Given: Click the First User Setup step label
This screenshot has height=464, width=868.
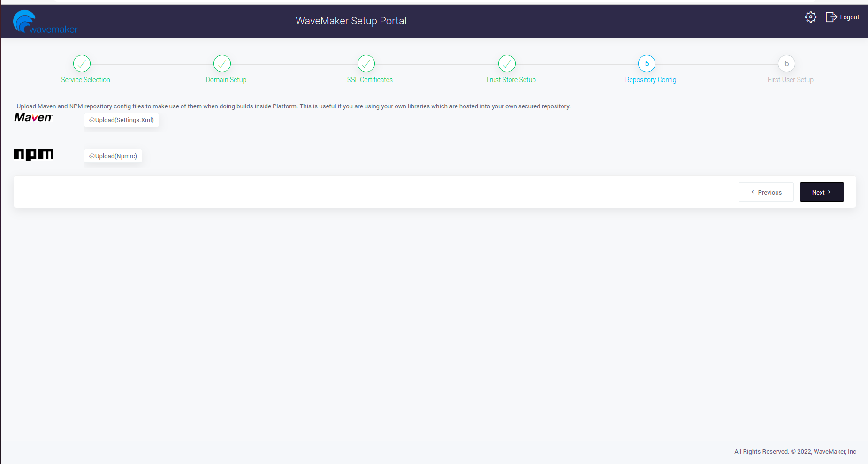Looking at the screenshot, I should pos(790,80).
